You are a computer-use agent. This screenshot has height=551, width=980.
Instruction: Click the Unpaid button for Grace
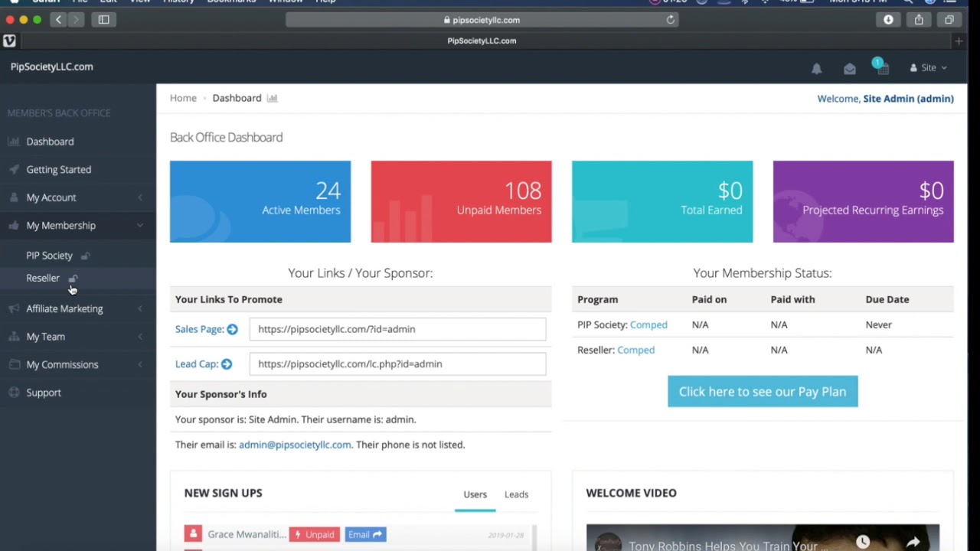point(315,534)
